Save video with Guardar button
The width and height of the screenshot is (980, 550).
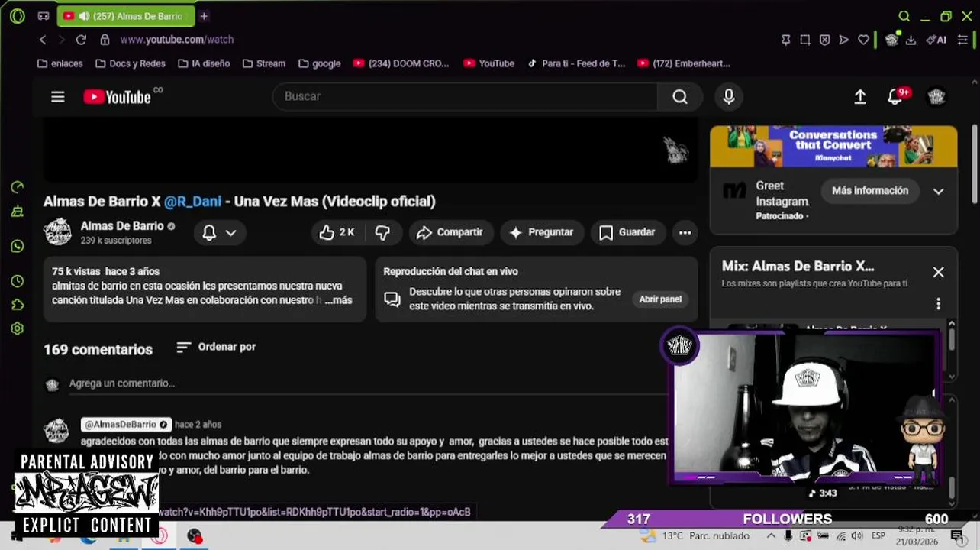627,232
